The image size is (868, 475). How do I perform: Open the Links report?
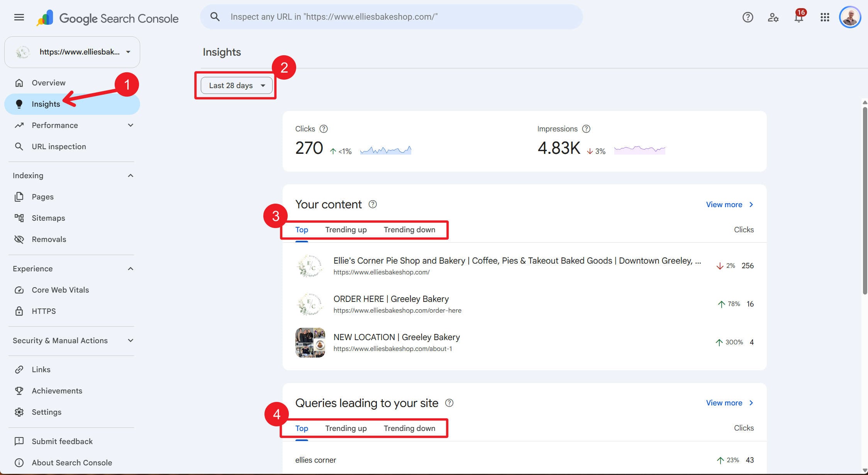pos(72,369)
